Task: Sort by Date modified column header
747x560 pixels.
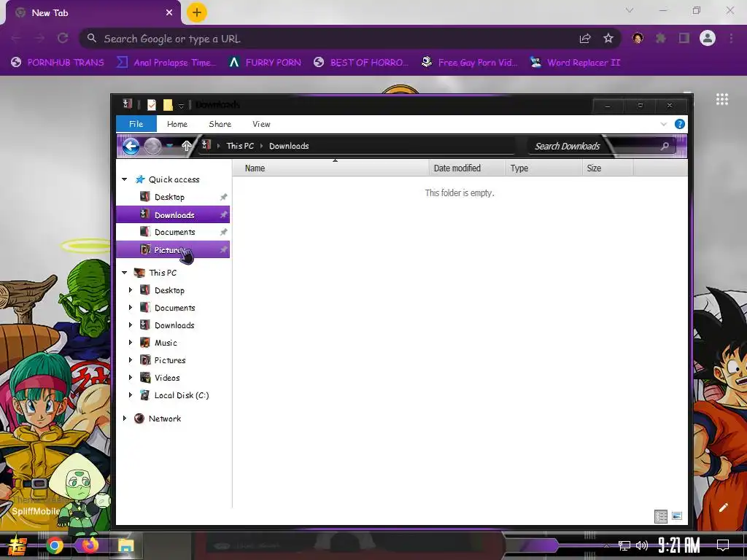Action: click(x=467, y=168)
